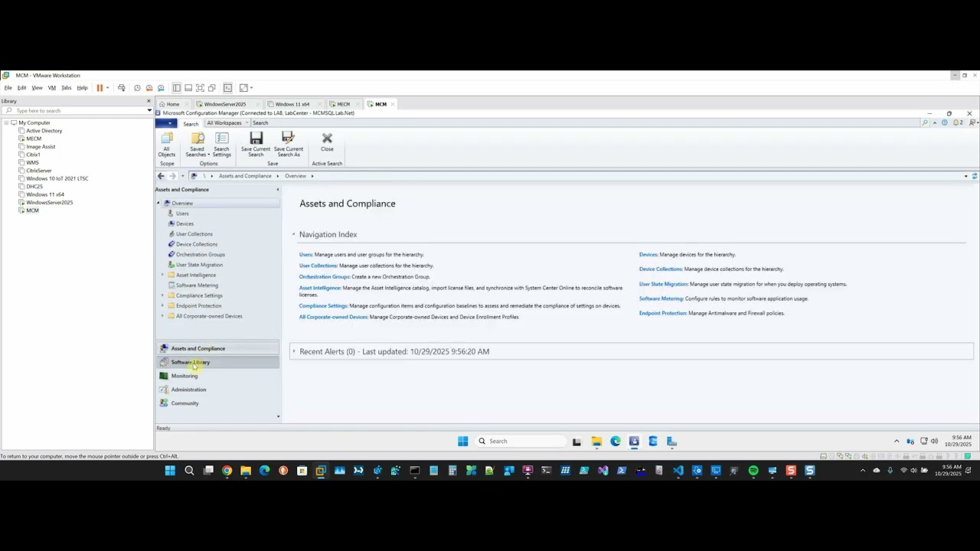Image resolution: width=980 pixels, height=551 pixels.
Task: Open the VMware File menu
Action: click(x=8, y=88)
